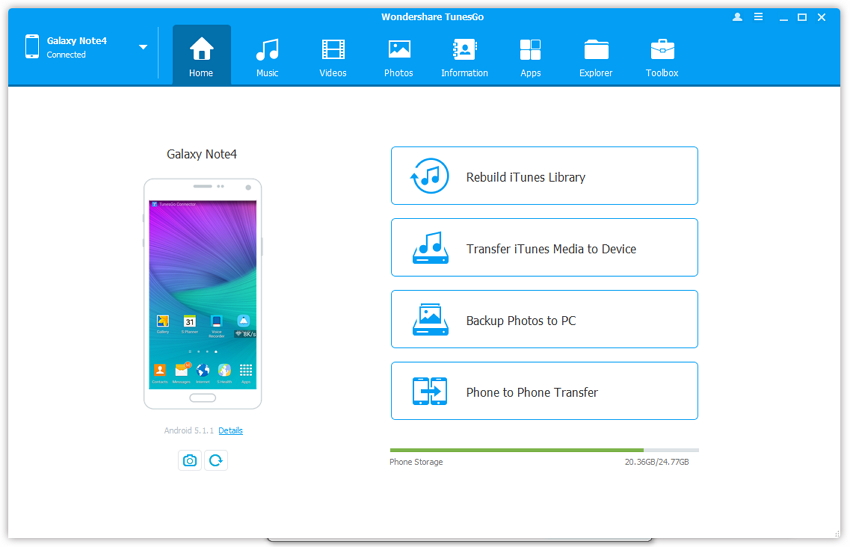
Task: Expand the Galaxy Note4 device dropdown
Action: coord(143,47)
